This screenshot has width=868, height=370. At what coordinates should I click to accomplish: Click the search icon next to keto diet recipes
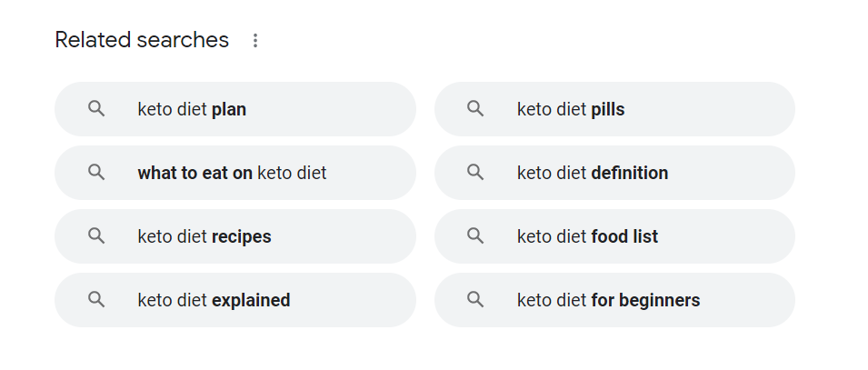click(x=96, y=236)
